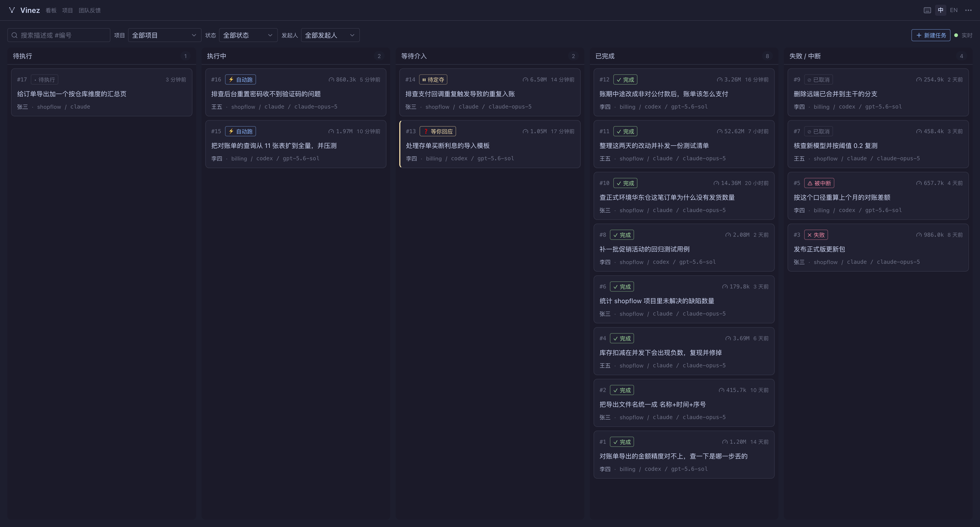Click the green 实时 live status dot

[x=956, y=35]
